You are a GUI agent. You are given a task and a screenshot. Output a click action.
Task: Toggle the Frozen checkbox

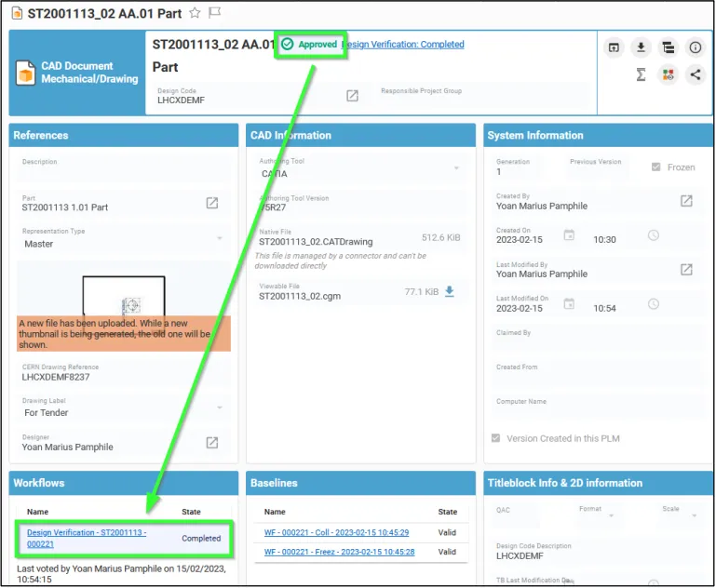(x=655, y=167)
